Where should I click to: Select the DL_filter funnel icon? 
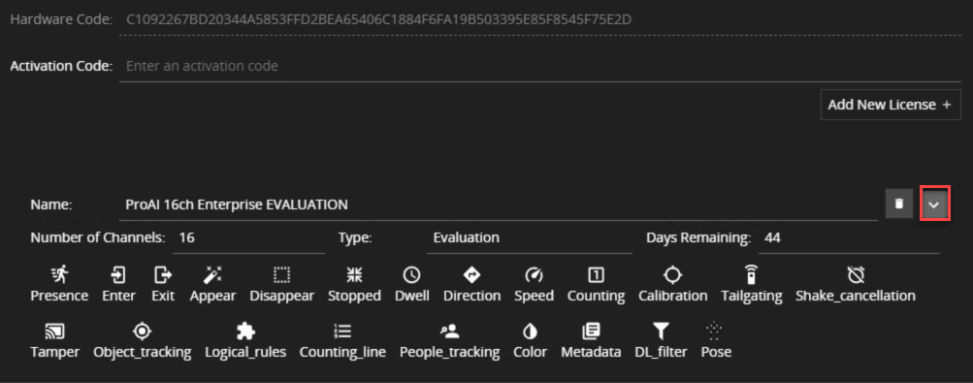pyautogui.click(x=661, y=331)
